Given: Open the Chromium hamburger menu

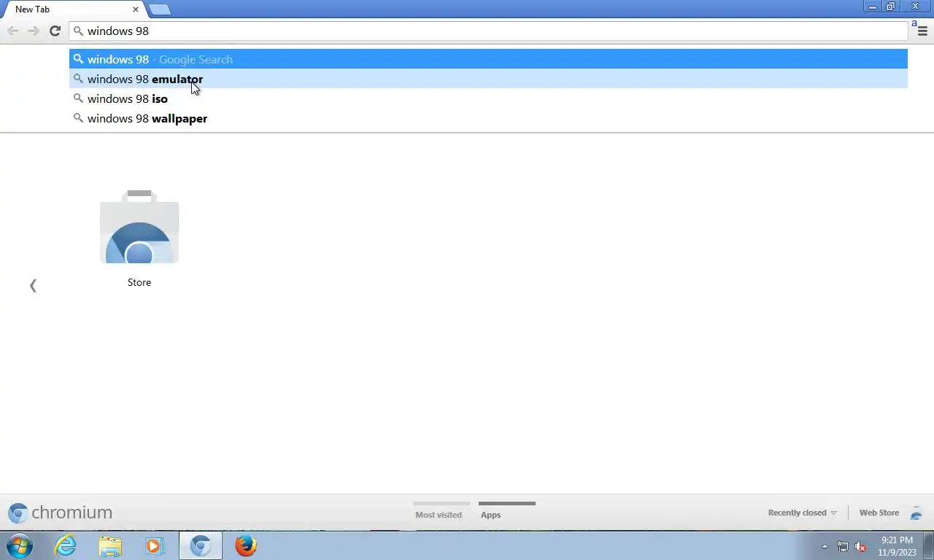Looking at the screenshot, I should (x=922, y=31).
